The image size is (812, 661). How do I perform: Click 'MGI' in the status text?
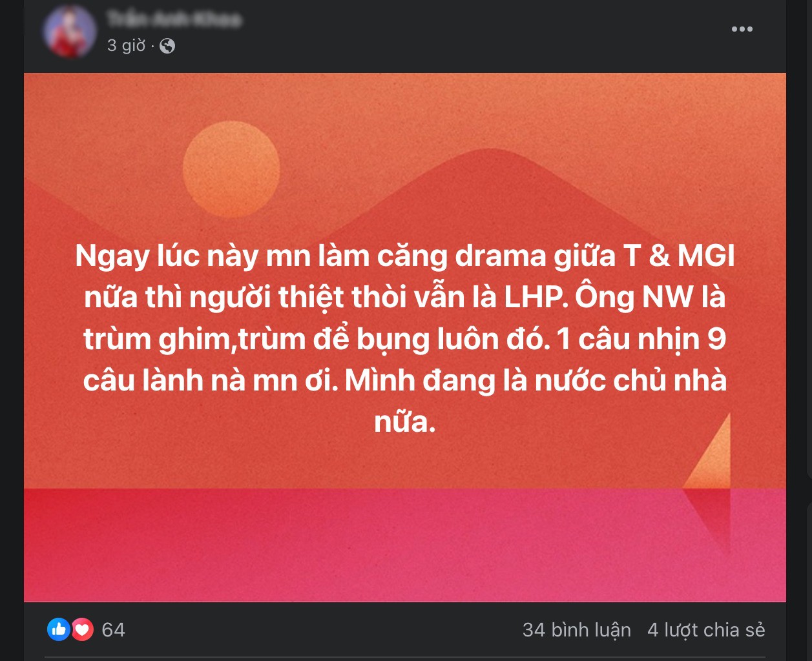point(706,256)
